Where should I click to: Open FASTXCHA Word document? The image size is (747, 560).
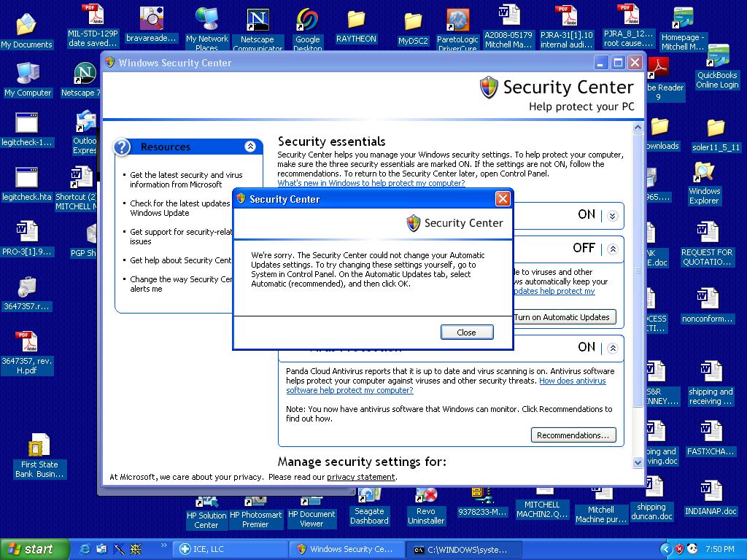[711, 438]
